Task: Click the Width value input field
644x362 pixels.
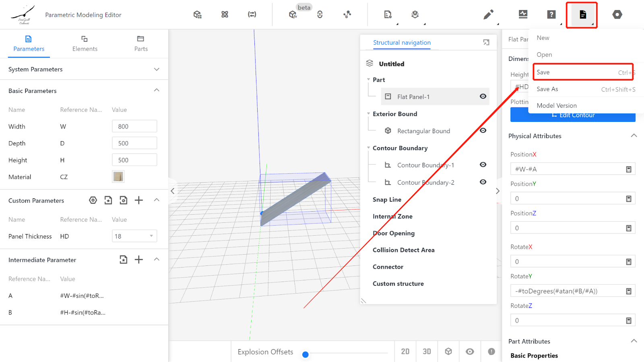Action: (x=134, y=126)
